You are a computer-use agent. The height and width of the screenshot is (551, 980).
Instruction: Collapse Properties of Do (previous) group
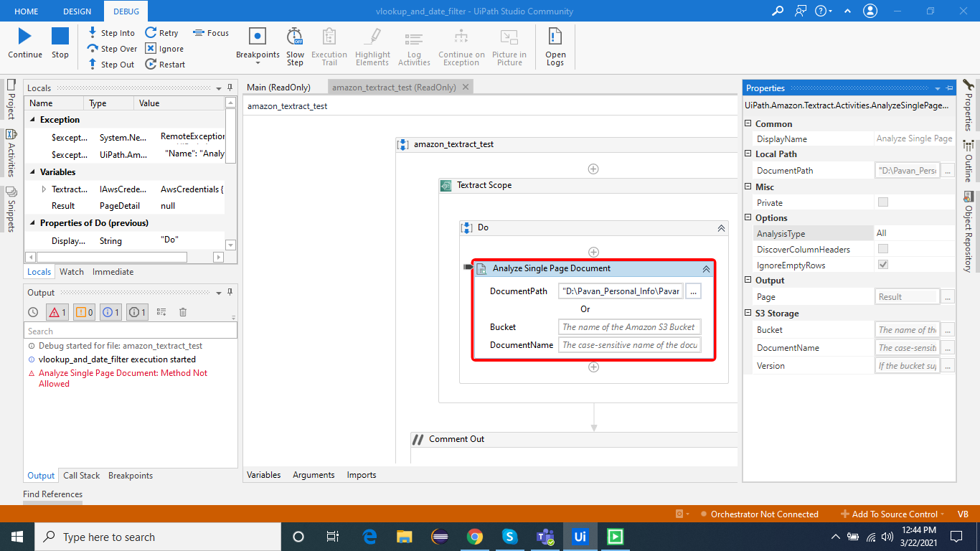33,223
